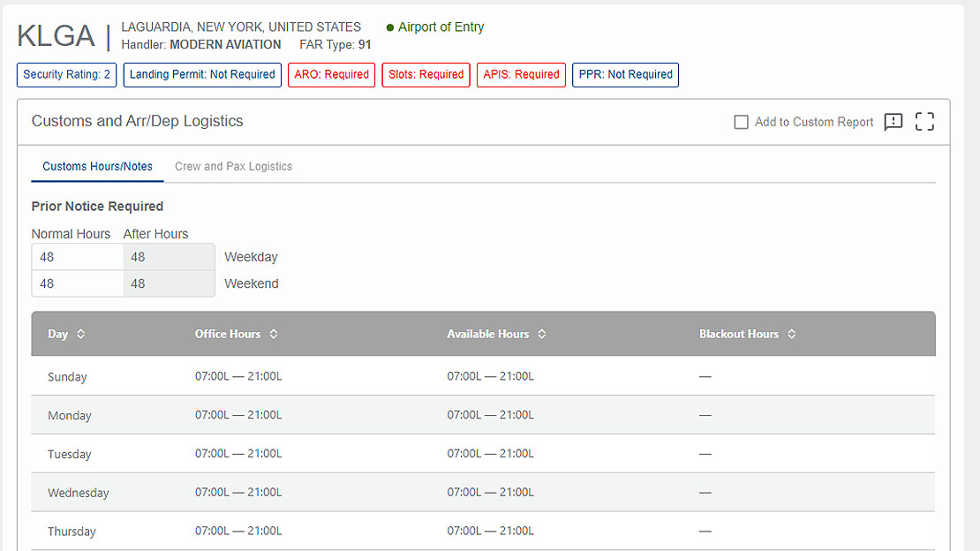Image resolution: width=980 pixels, height=551 pixels.
Task: Click the PPR: Not Required badge
Action: (x=625, y=74)
